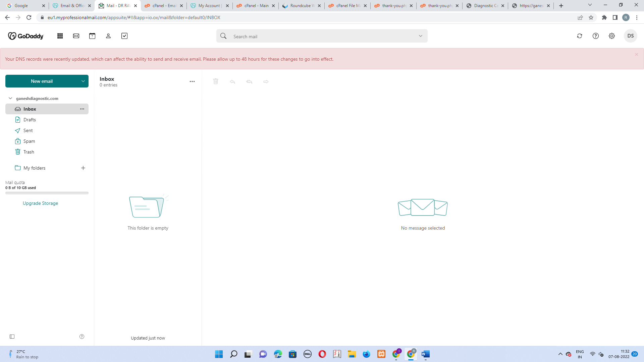Open the Tasks checkmark icon

124,36
